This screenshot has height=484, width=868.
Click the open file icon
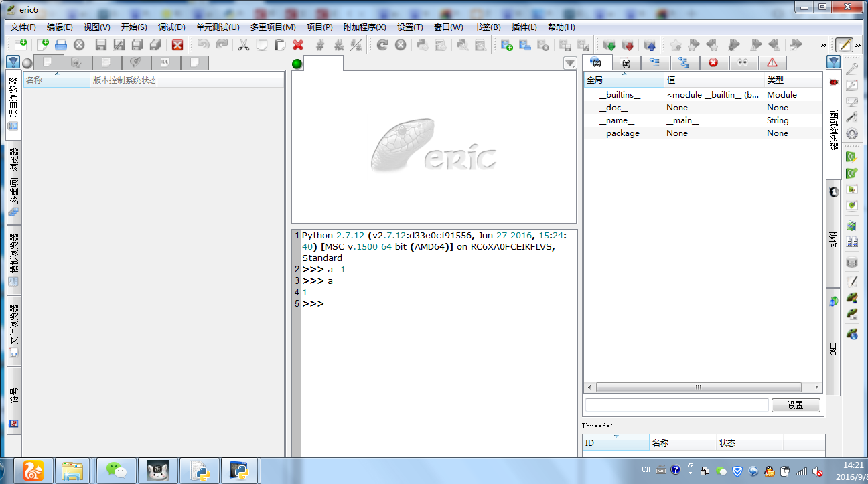click(61, 44)
